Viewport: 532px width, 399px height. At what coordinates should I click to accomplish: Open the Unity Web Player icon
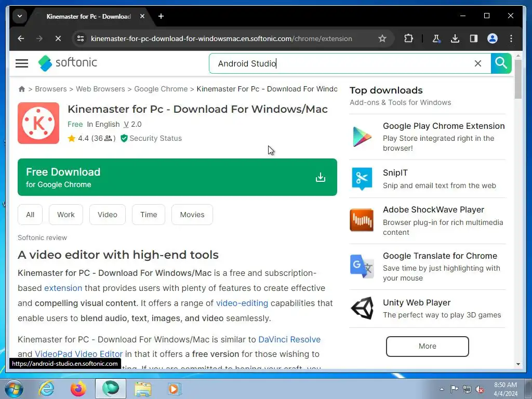[x=362, y=308]
